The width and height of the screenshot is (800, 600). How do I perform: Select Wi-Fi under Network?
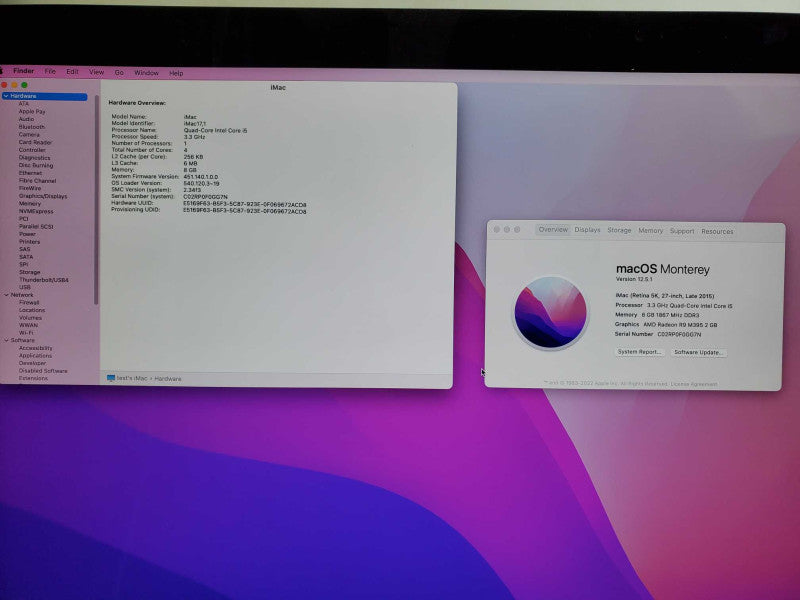click(26, 333)
